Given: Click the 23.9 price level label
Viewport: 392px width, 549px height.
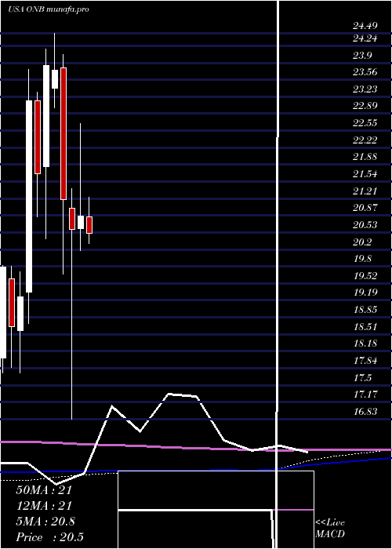Looking at the screenshot, I should (362, 56).
